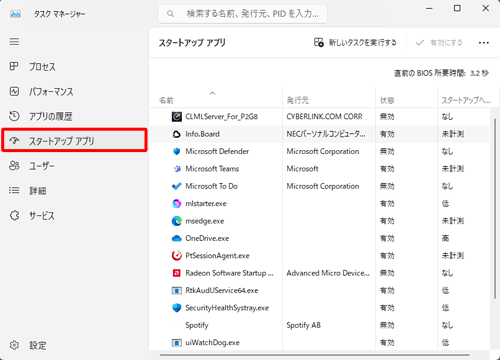Open the パフォーマンス page

point(74,91)
